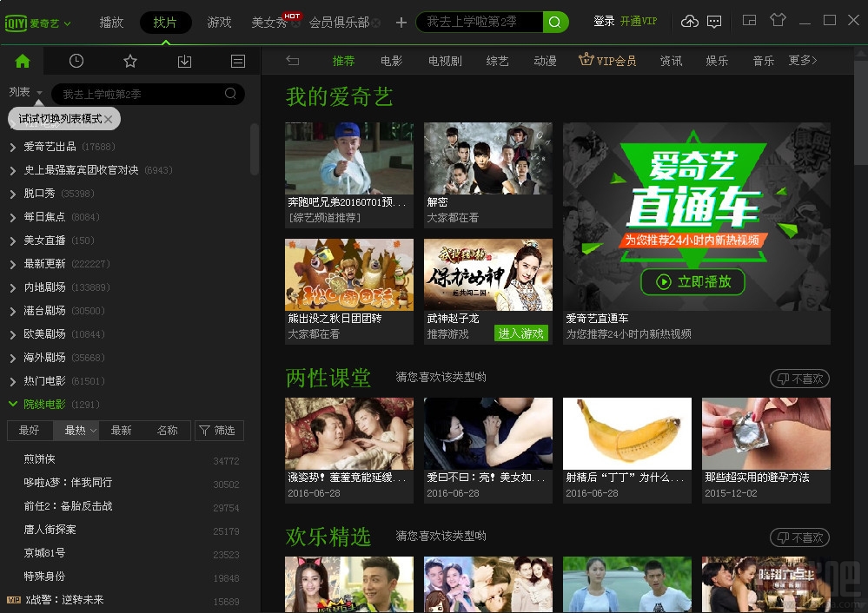
Task: Click the download manager icon
Action: [x=183, y=61]
